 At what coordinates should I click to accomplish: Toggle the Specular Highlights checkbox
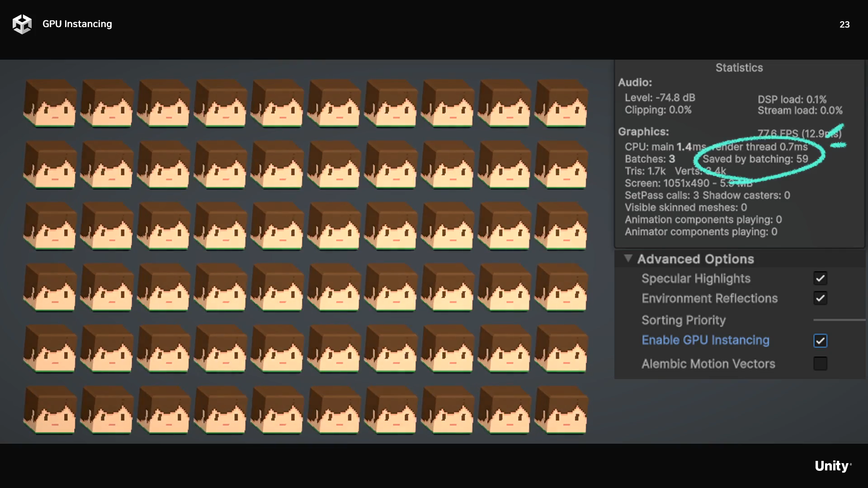click(820, 278)
